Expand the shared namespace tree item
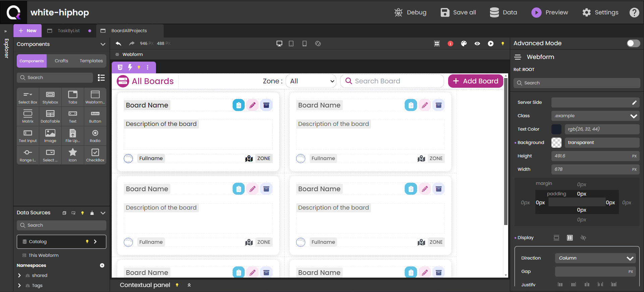 [19, 275]
